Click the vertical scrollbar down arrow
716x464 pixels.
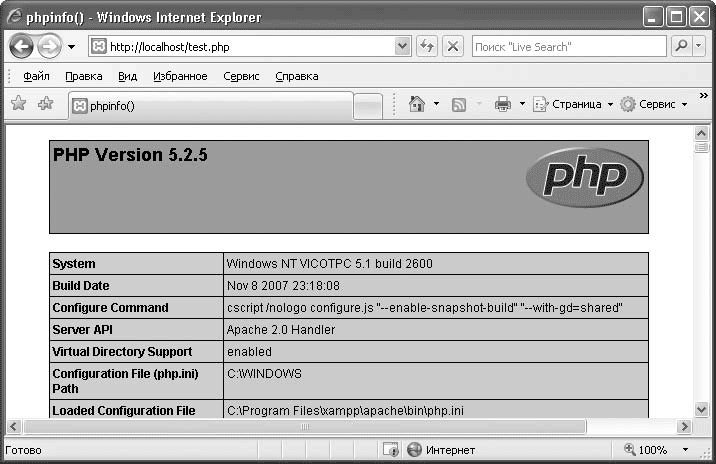click(701, 409)
